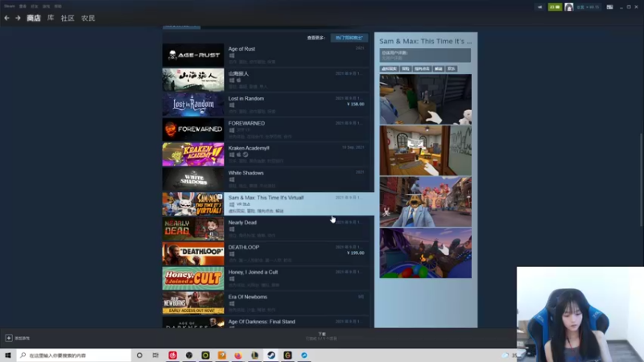Open the red NetEase Cloud Music taskbar icon

pyautogui.click(x=172, y=356)
